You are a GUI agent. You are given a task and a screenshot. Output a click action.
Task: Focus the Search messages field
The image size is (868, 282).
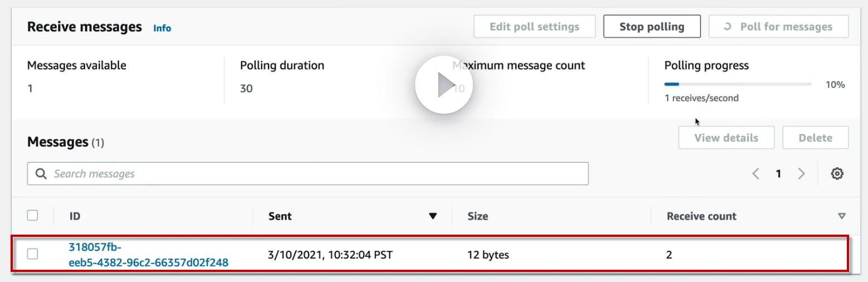pos(317,174)
